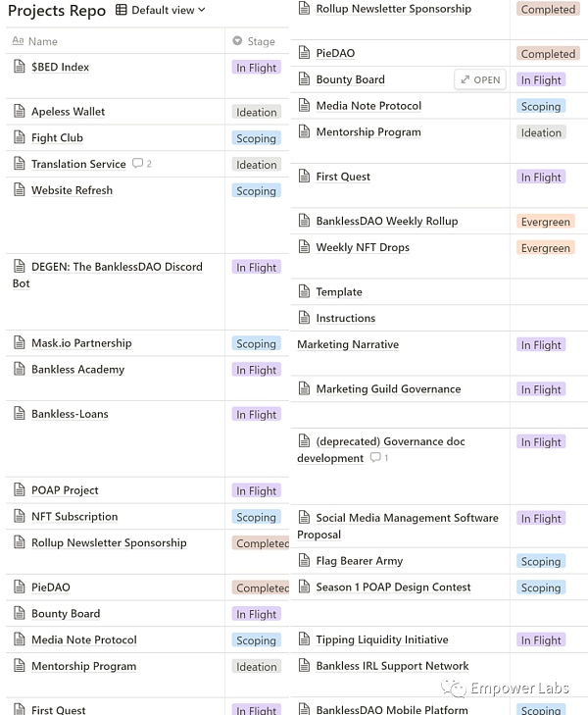Click the Flag Bearer Army page icon
The height and width of the screenshot is (715, 588).
[304, 561]
